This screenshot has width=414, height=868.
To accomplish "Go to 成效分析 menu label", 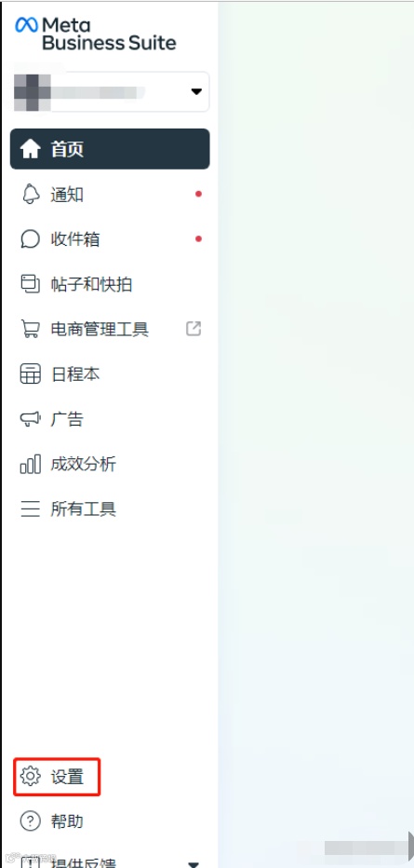I will click(84, 464).
